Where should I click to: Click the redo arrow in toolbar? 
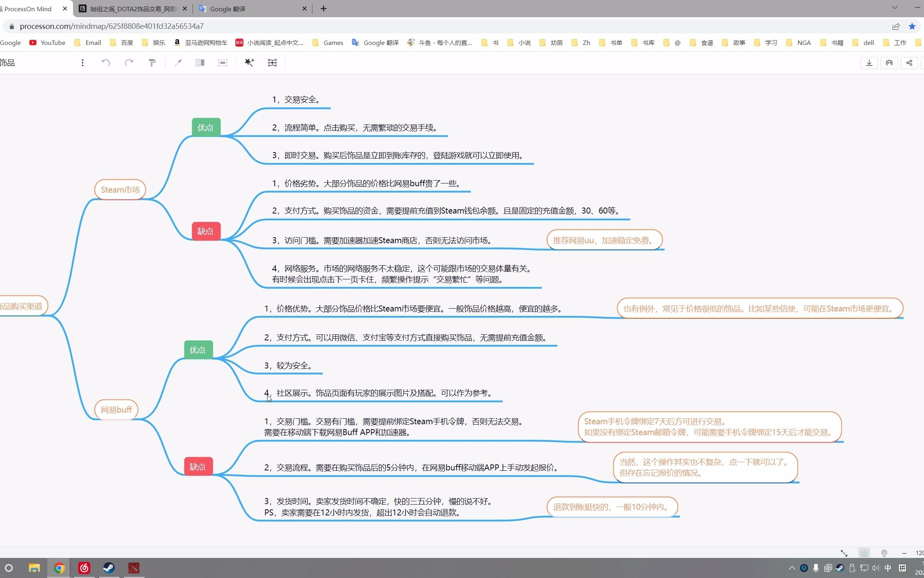tap(129, 63)
